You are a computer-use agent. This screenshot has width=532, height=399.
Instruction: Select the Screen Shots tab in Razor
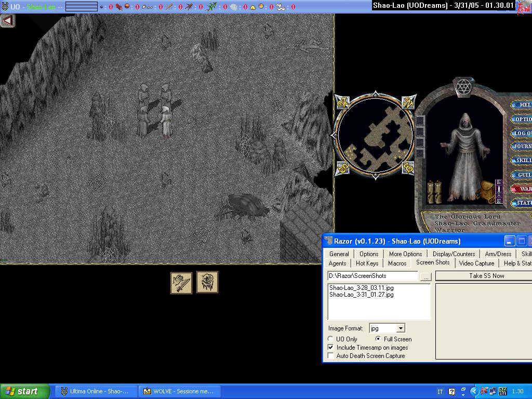(x=433, y=262)
